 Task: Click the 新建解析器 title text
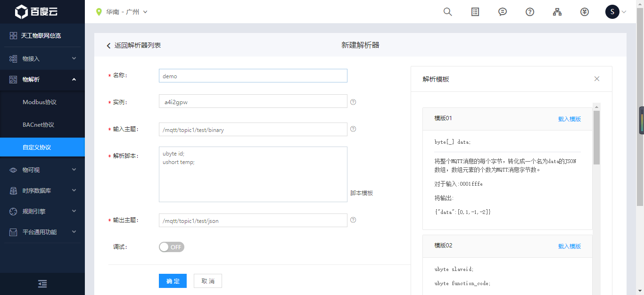click(x=360, y=45)
